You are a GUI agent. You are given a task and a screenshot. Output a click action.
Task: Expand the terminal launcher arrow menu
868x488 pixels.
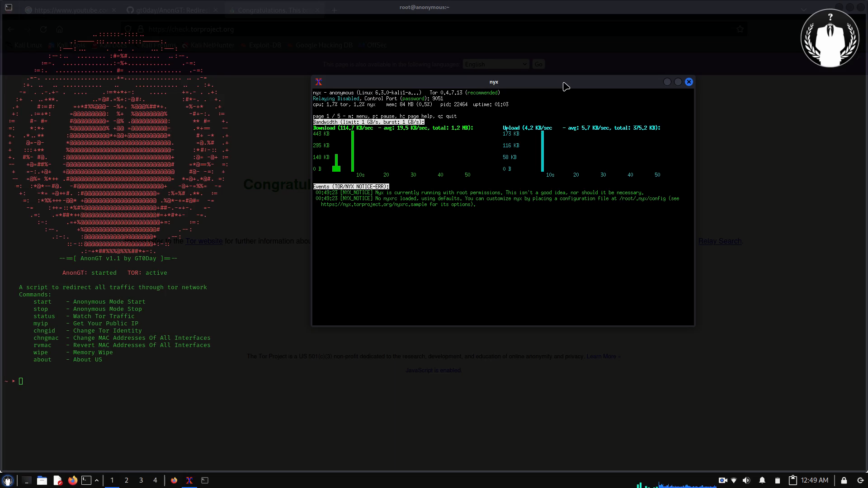97,480
